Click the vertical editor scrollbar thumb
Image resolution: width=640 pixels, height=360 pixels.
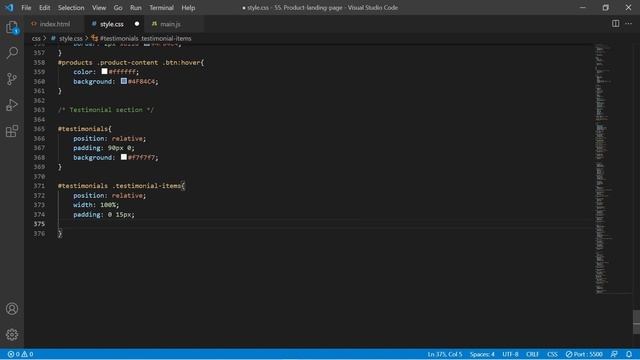636,322
